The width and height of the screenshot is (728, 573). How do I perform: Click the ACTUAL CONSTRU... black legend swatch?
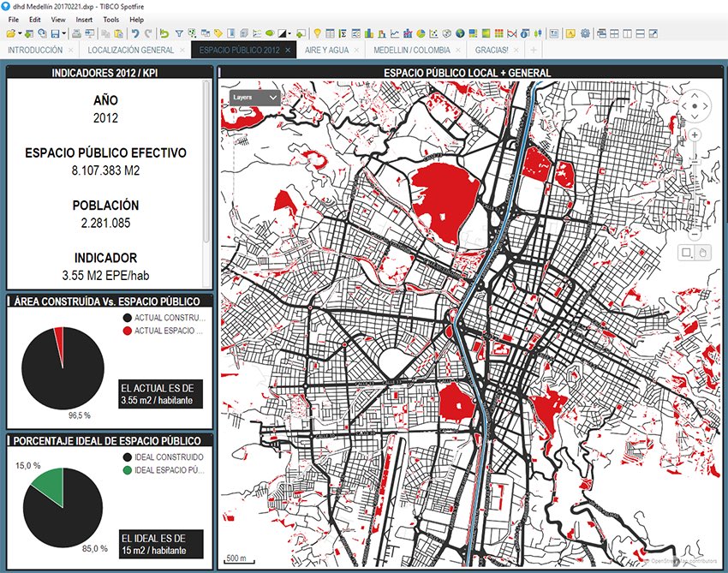tap(128, 318)
